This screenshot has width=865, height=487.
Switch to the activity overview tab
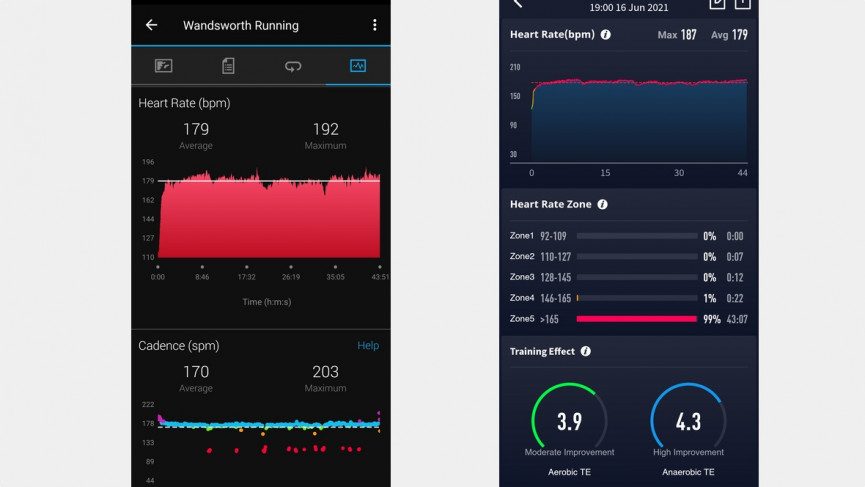pos(163,66)
